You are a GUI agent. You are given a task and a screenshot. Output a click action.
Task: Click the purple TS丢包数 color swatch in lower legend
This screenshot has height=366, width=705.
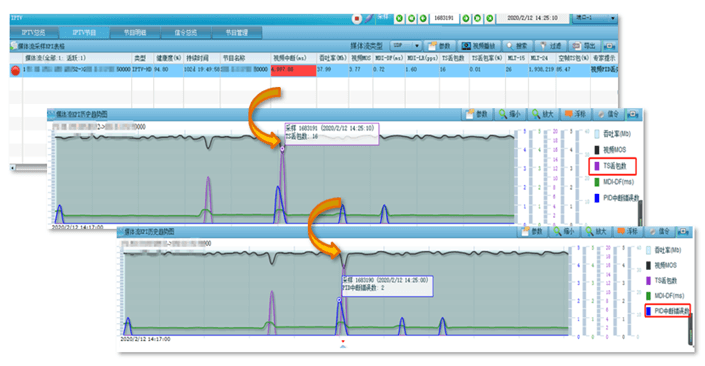648,281
